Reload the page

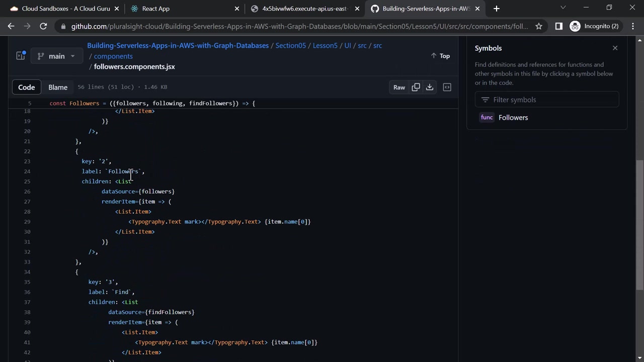tap(43, 26)
